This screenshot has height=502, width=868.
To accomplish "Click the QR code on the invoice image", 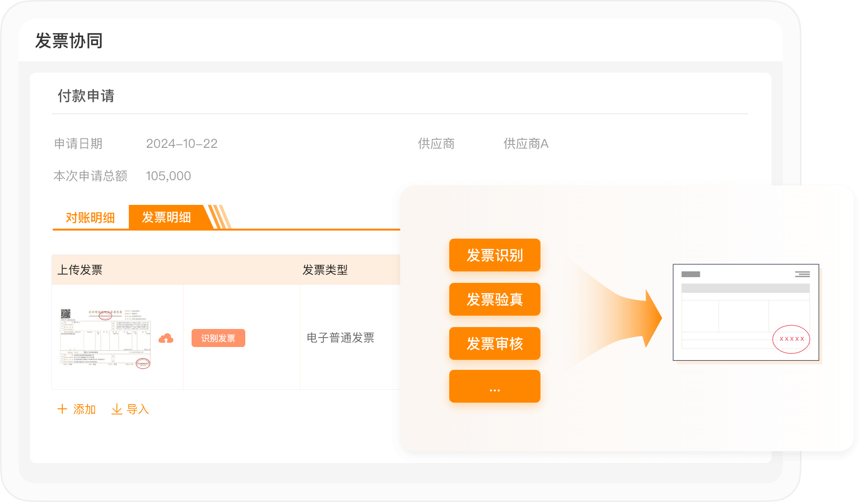I will tap(66, 314).
